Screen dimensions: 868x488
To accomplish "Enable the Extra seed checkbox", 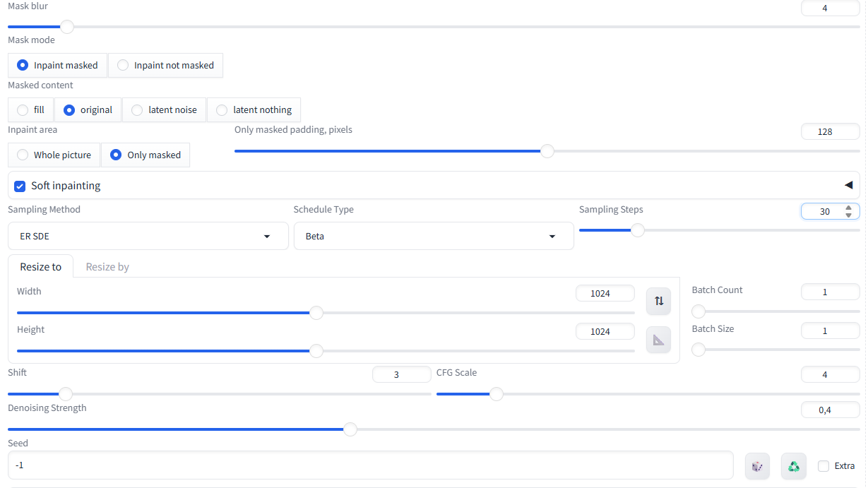I will pyautogui.click(x=824, y=466).
